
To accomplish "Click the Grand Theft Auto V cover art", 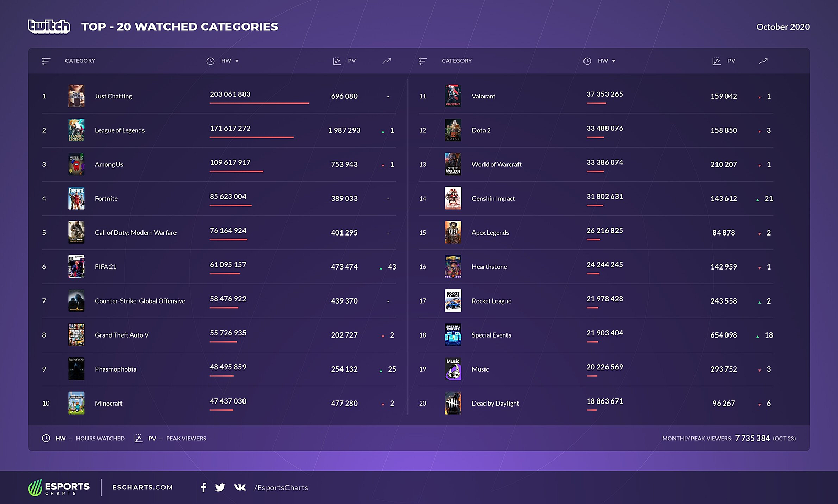I will pyautogui.click(x=76, y=335).
